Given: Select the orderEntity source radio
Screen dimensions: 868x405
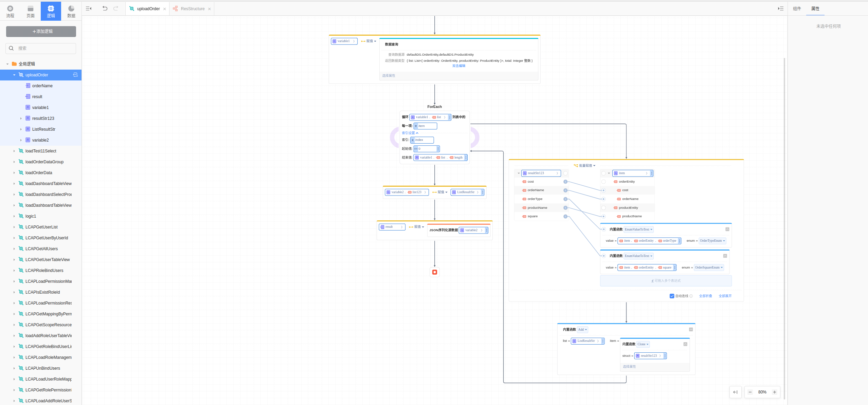Looking at the screenshot, I should click(x=603, y=182).
